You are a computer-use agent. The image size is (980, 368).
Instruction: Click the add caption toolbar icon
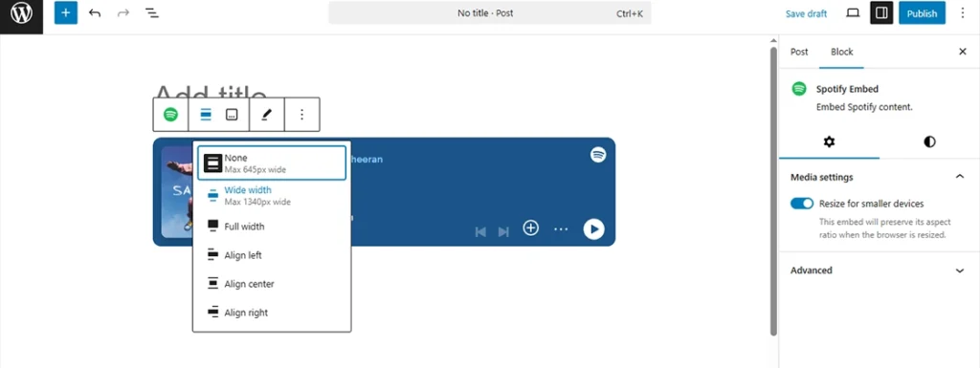tap(232, 115)
